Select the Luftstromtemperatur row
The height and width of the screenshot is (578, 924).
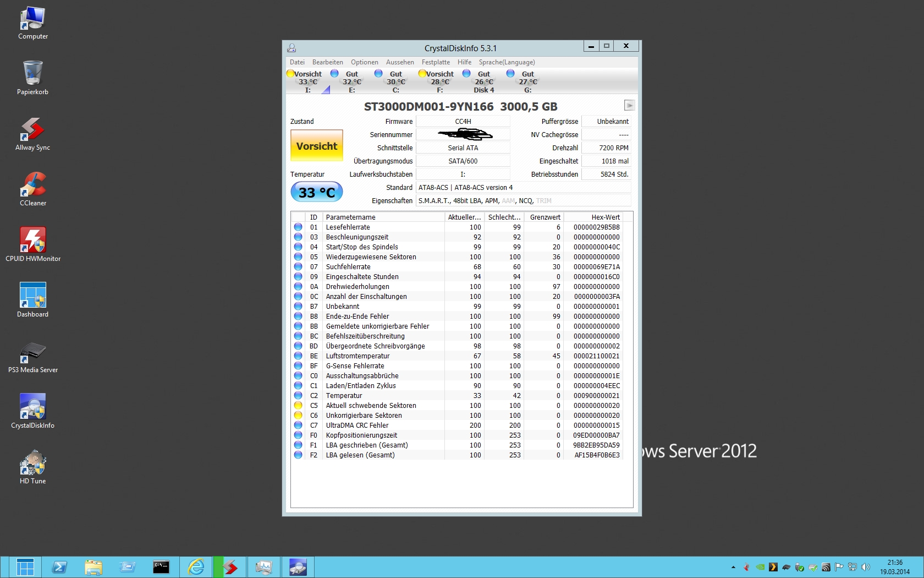point(457,356)
